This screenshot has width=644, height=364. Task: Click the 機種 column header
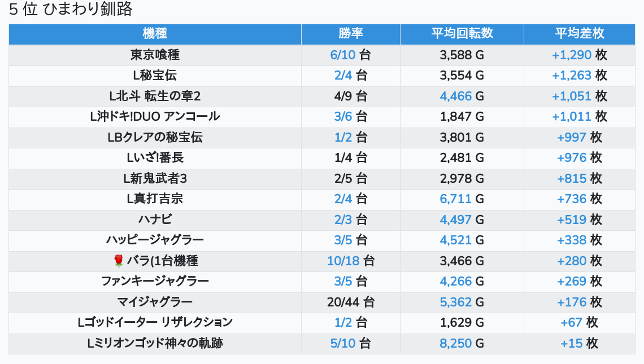tap(155, 34)
